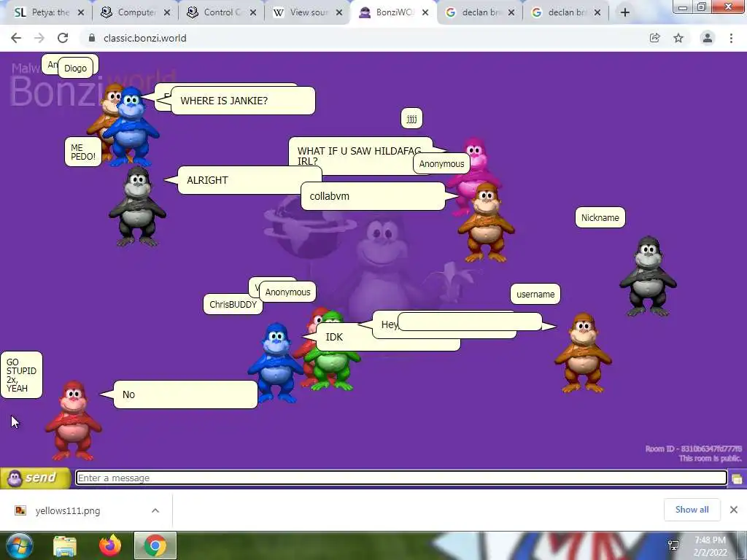This screenshot has height=560, width=747.
Task: Click the chat log icon beside message box
Action: point(737,478)
